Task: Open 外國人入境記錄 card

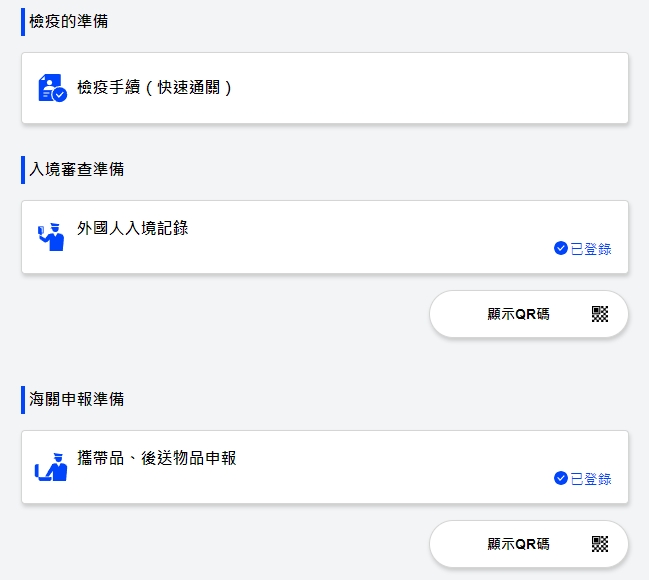Action: tap(325, 237)
